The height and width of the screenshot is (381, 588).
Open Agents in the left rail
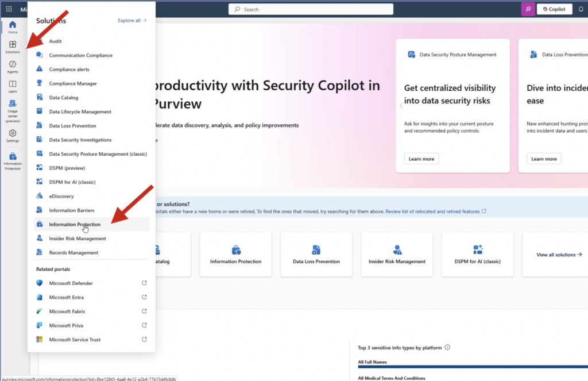click(13, 67)
